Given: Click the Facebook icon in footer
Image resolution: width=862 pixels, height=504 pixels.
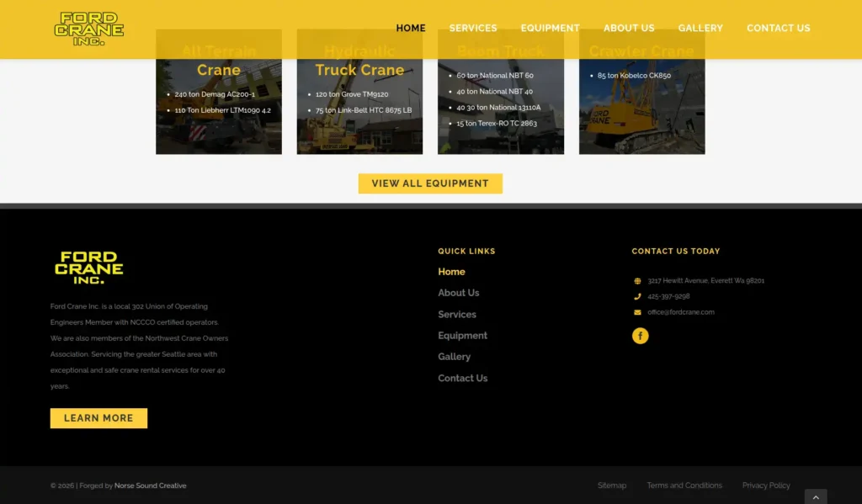Looking at the screenshot, I should [x=640, y=336].
